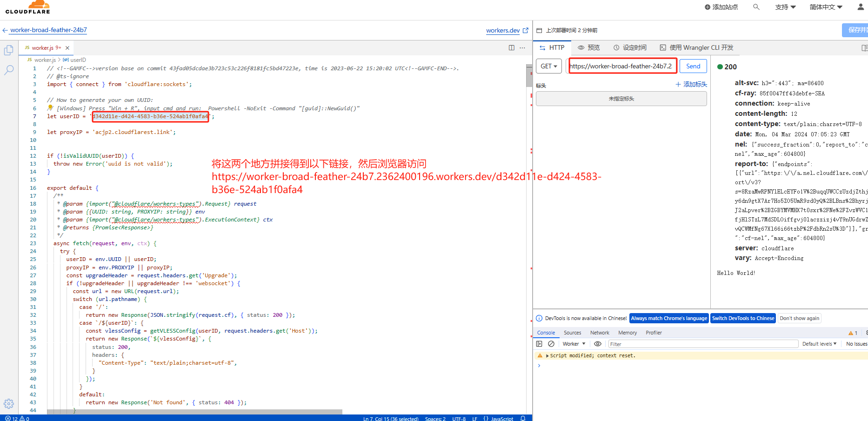The height and width of the screenshot is (421, 868).
Task: Switch to the Network tab in DevTools
Action: (x=600, y=333)
